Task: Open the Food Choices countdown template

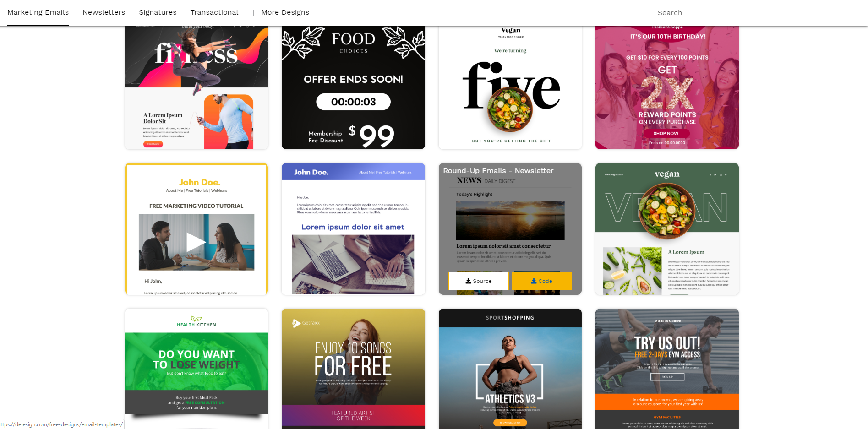Action: point(353,87)
